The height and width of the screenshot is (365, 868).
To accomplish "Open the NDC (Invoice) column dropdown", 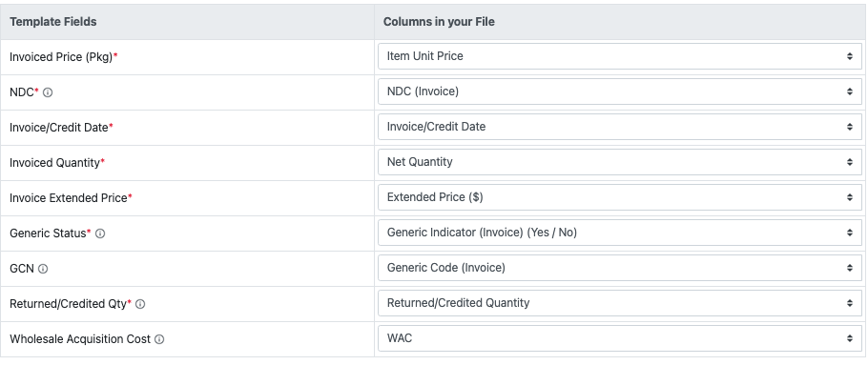I will (619, 91).
